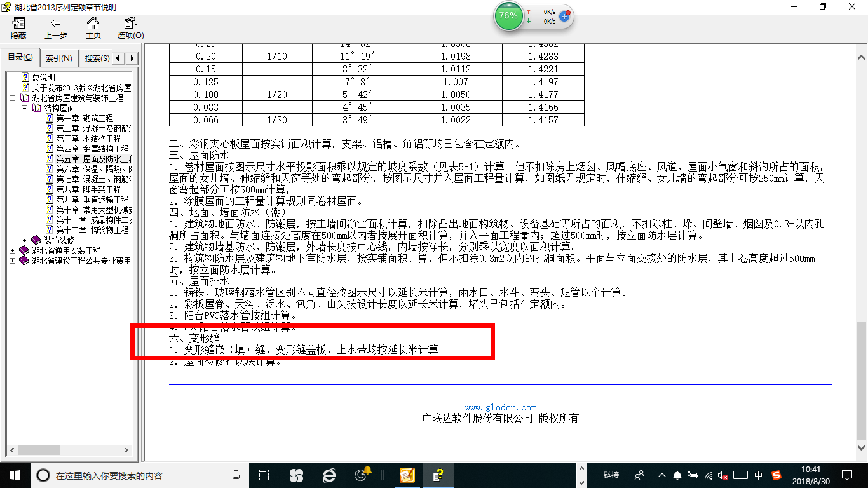Screen dimensions: 868x488
Task: Select 第八章 脚手架工程
Action: click(x=88, y=189)
